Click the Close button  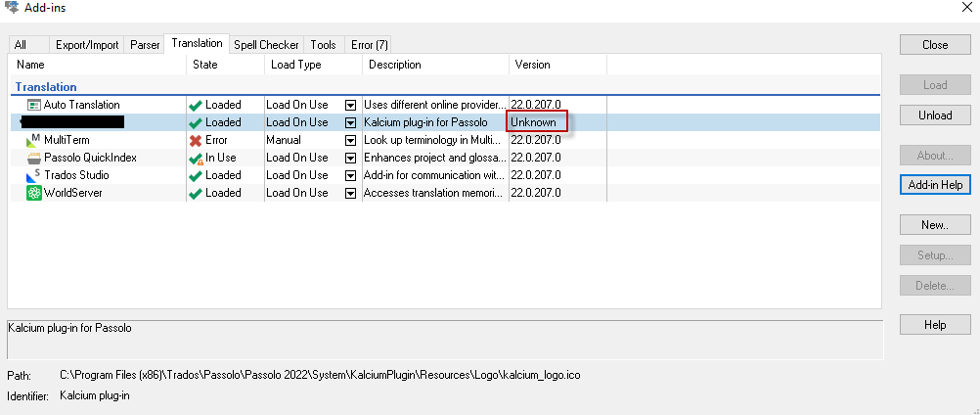point(935,45)
